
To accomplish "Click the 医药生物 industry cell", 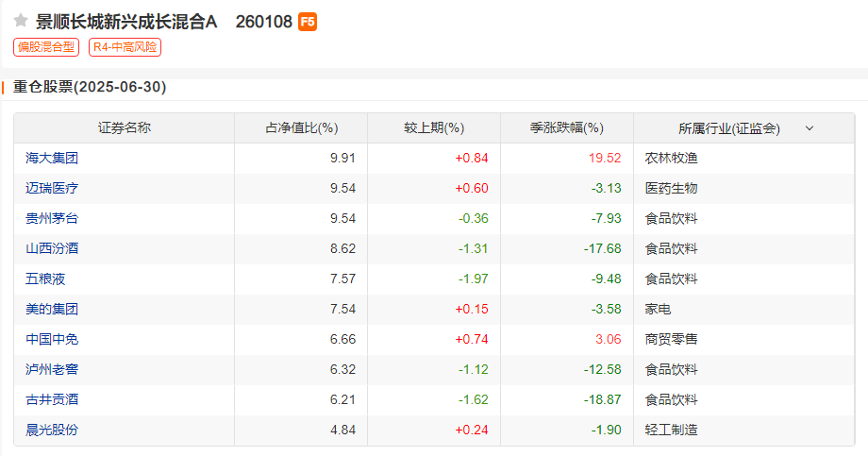I will (x=671, y=189).
